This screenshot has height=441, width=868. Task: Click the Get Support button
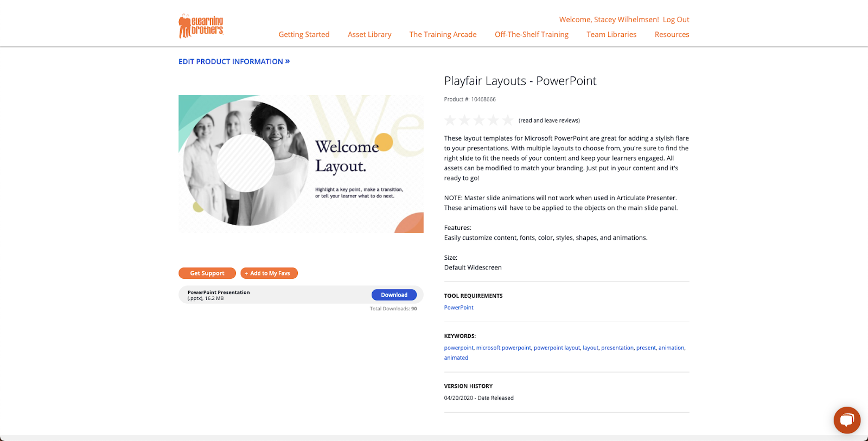click(x=207, y=273)
